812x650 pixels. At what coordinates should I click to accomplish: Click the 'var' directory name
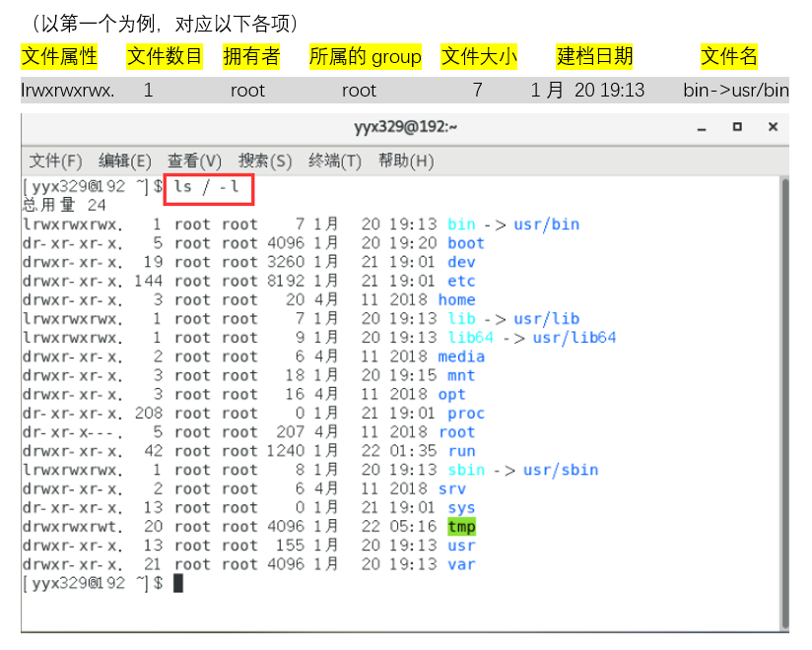click(x=461, y=564)
